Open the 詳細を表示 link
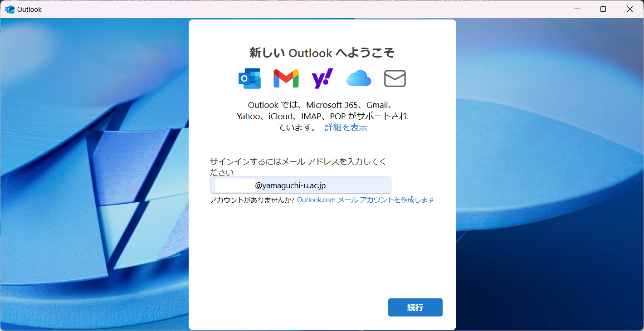The image size is (644, 331). (346, 127)
